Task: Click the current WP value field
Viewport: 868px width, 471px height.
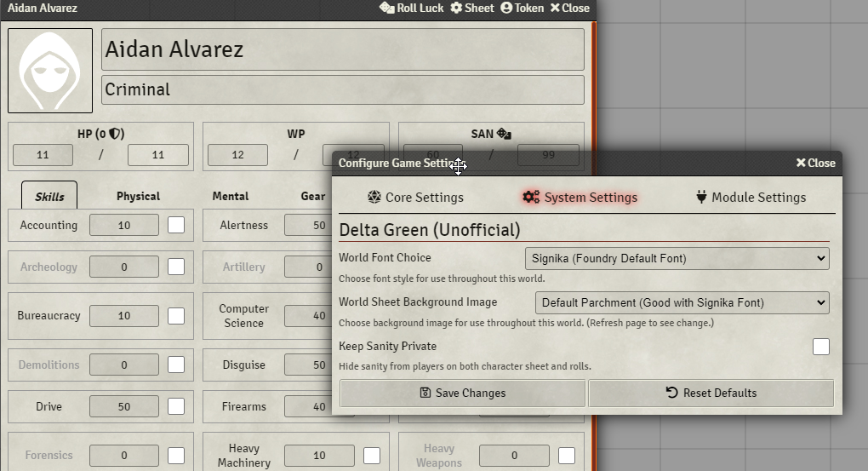Action: click(x=237, y=155)
